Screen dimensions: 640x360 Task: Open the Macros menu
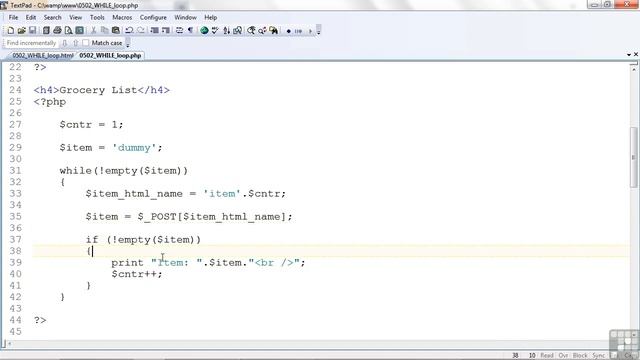[x=122, y=18]
